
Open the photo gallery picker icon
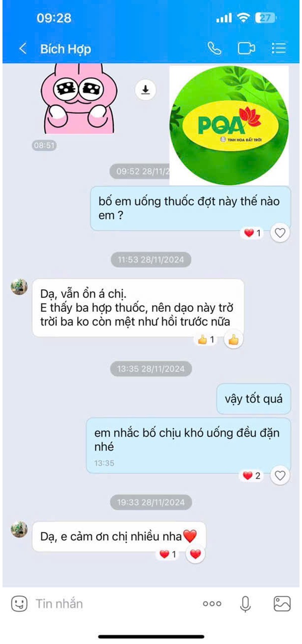click(282, 603)
